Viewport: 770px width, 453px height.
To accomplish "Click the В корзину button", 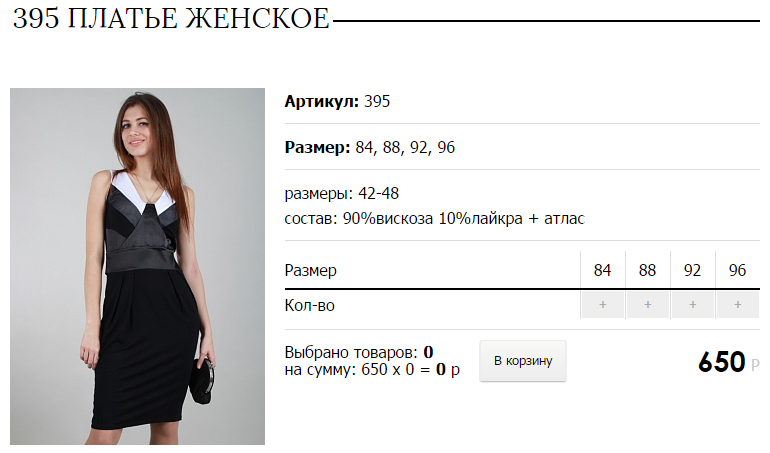I will 523,361.
